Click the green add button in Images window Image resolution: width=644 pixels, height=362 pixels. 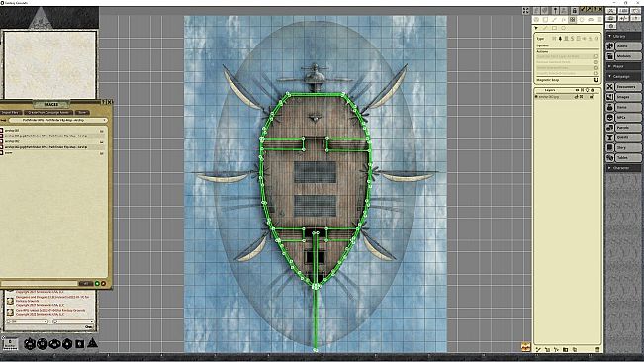[97, 283]
